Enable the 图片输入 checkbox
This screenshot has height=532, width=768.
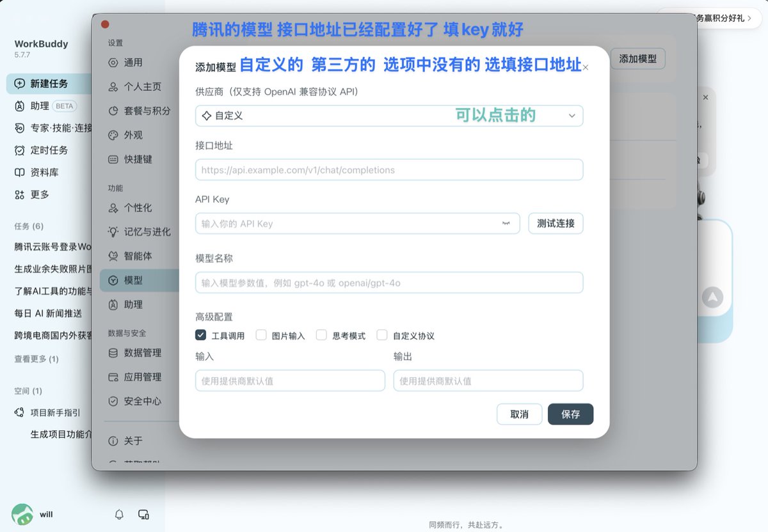pos(261,335)
